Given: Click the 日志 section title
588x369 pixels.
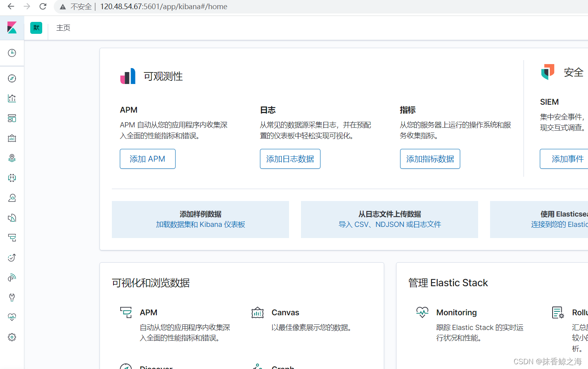Looking at the screenshot, I should (x=268, y=110).
